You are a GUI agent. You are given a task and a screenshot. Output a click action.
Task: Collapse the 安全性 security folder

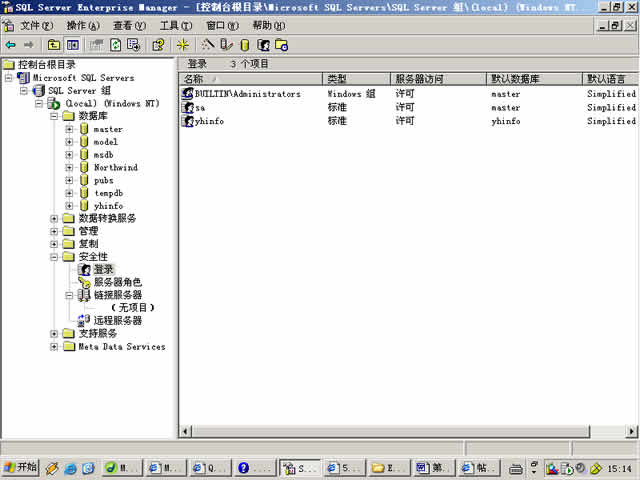click(54, 257)
